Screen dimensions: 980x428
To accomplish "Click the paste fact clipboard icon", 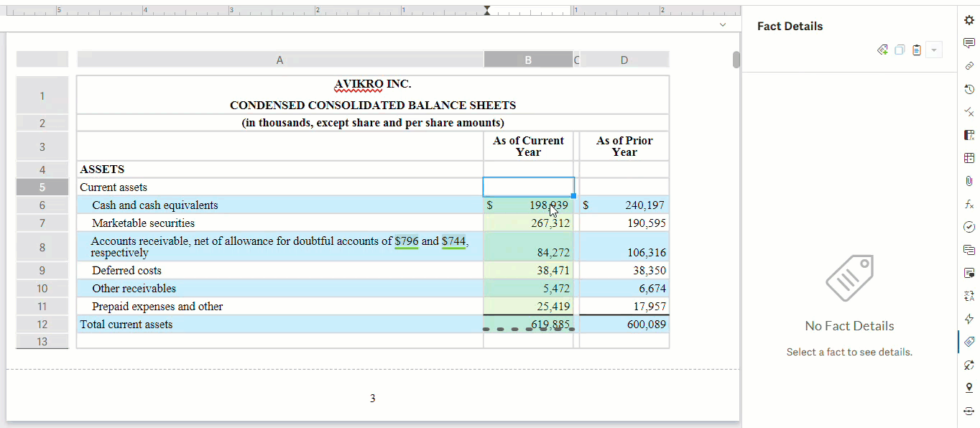I will pyautogui.click(x=917, y=50).
